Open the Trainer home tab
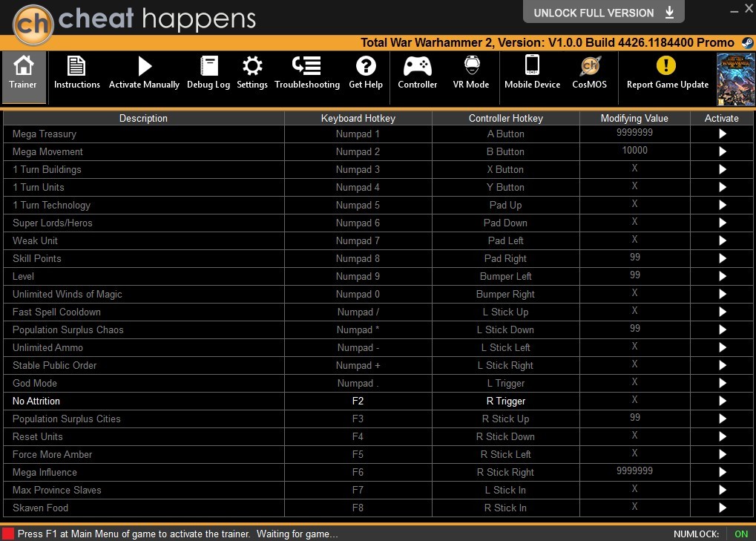The image size is (756, 541). 23,77
